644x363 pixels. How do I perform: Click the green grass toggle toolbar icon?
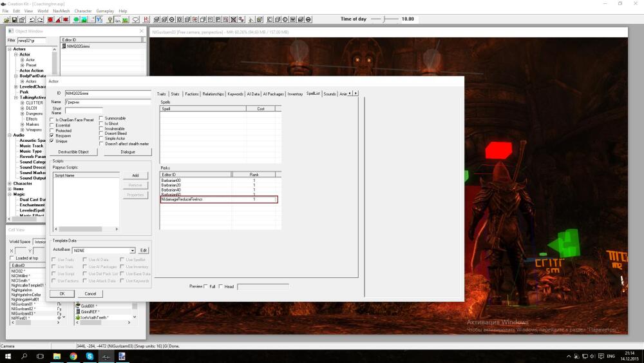[x=126, y=19]
